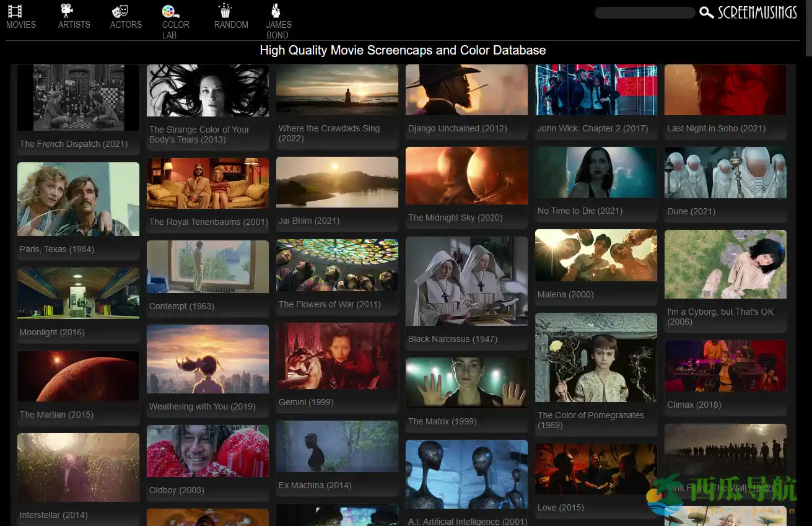Open The Matrix (1999) thumbnail
The image size is (812, 526).
click(x=466, y=382)
